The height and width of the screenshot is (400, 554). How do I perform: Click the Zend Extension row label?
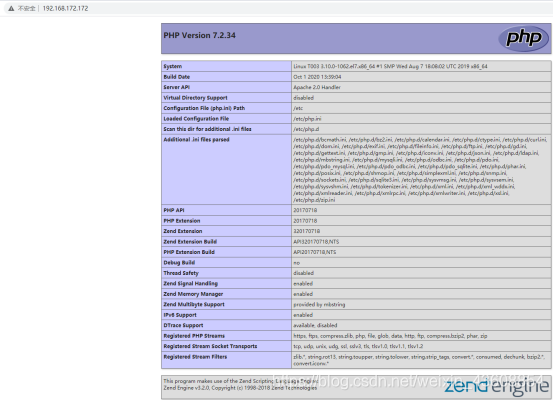point(183,231)
